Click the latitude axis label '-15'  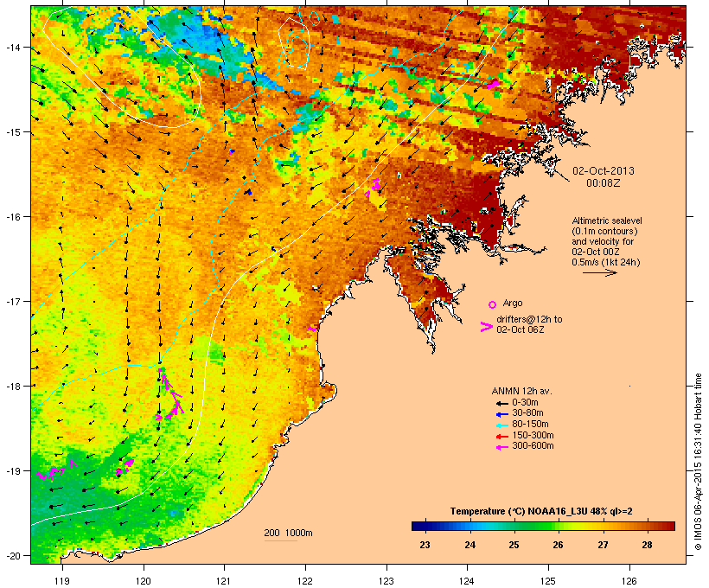click(x=13, y=132)
